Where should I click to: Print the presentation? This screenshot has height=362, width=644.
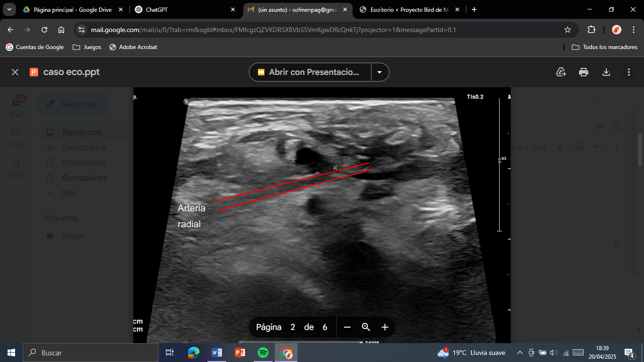(584, 72)
